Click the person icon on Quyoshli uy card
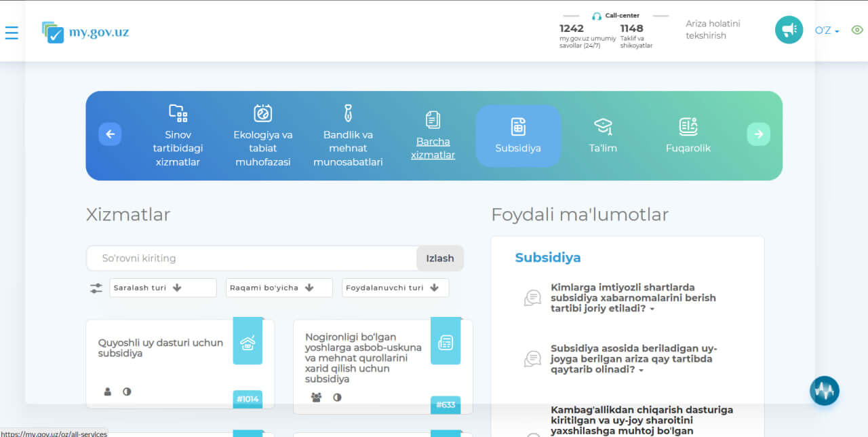The height and width of the screenshot is (437, 868). pos(107,392)
